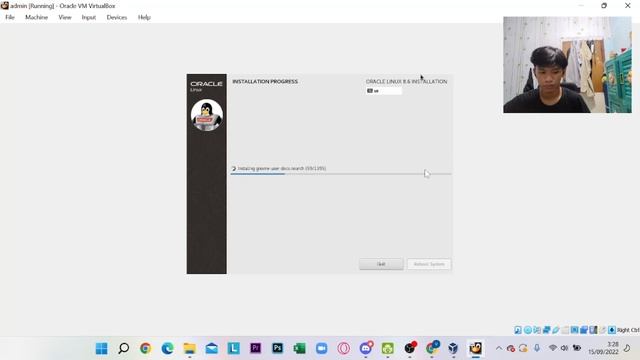Open Opera browser from taskbar
This screenshot has height=360, width=640.
344,348
